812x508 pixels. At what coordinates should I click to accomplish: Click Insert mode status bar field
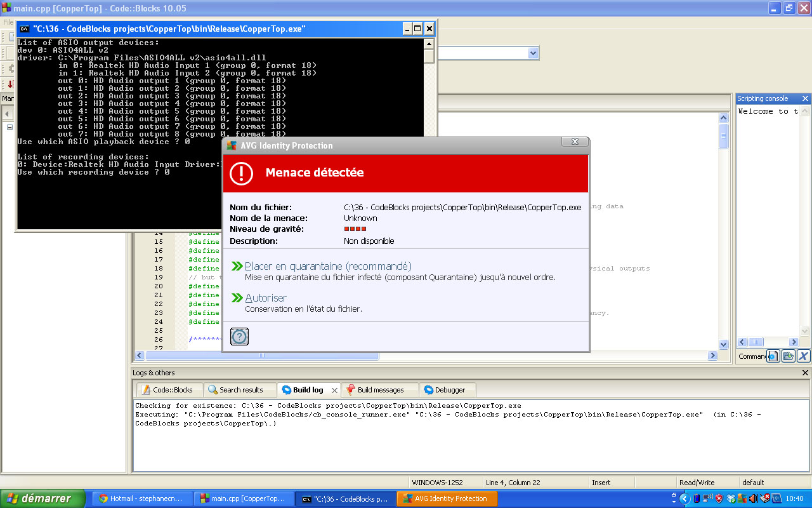point(601,483)
